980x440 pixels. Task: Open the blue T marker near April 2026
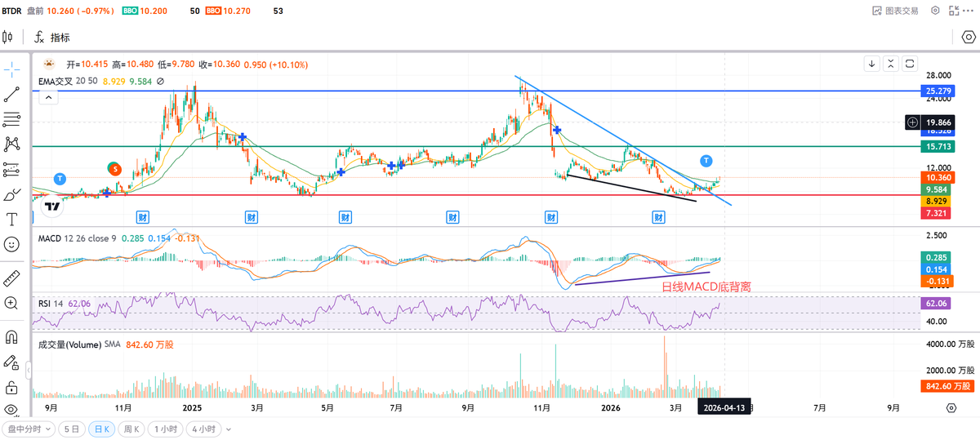(706, 160)
